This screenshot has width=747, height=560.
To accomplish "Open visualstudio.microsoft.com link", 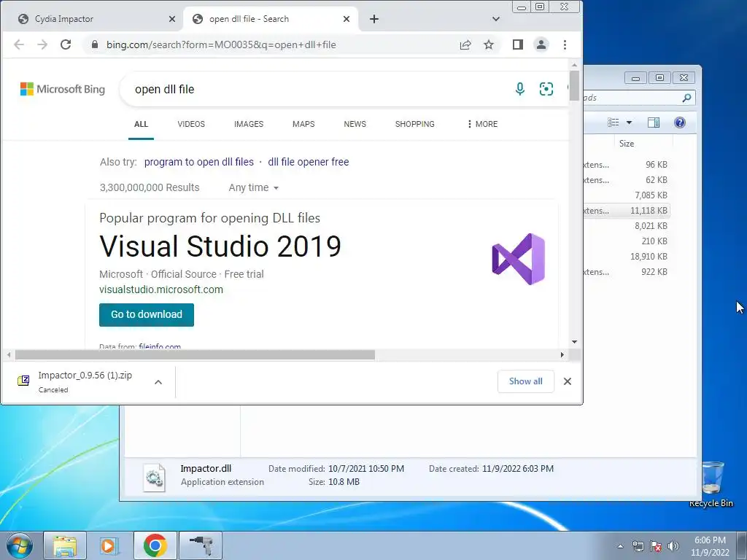I will [x=161, y=289].
